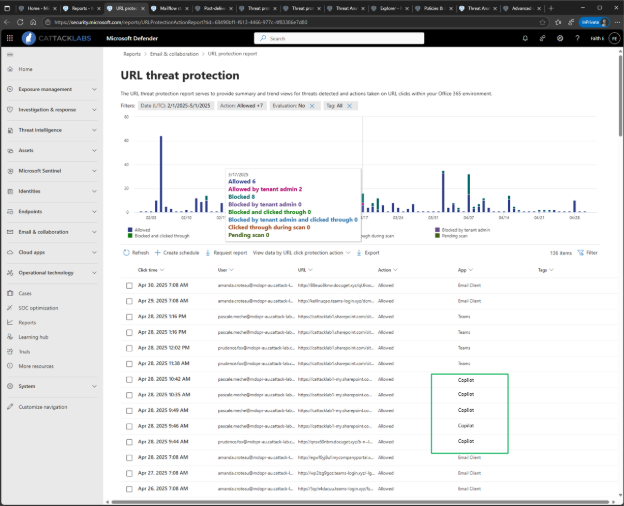Image resolution: width=624 pixels, height=506 pixels.
Task: Switch to the Policies browser tab
Action: click(x=433, y=8)
